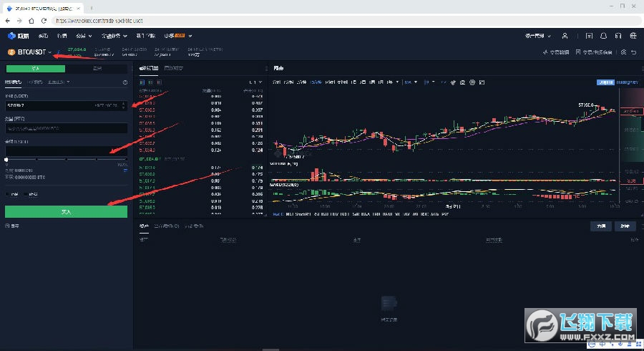
Task: Tick the stop-loss checkbox above buy button
Action: 26,194
